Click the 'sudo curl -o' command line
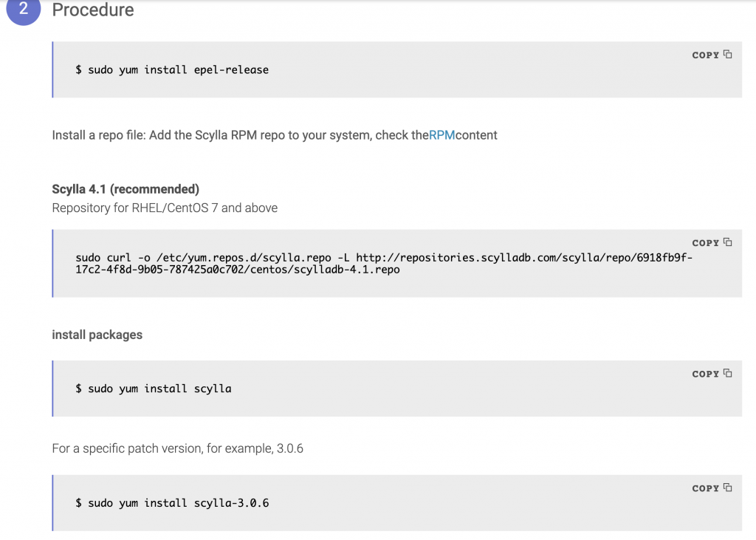The image size is (756, 540). pyautogui.click(x=384, y=258)
